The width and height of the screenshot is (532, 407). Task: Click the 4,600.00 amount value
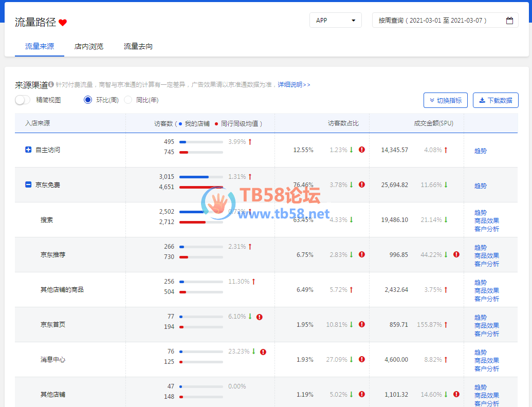point(396,360)
